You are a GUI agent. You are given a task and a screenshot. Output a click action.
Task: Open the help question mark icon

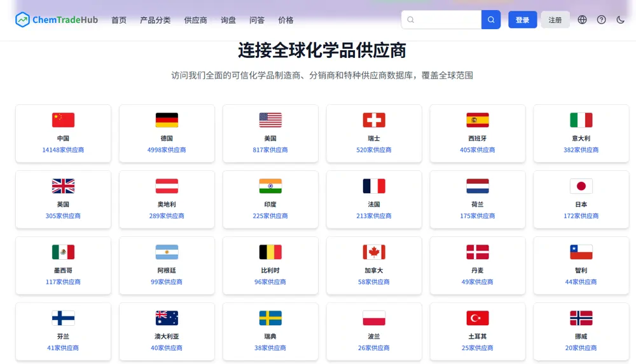pyautogui.click(x=601, y=20)
